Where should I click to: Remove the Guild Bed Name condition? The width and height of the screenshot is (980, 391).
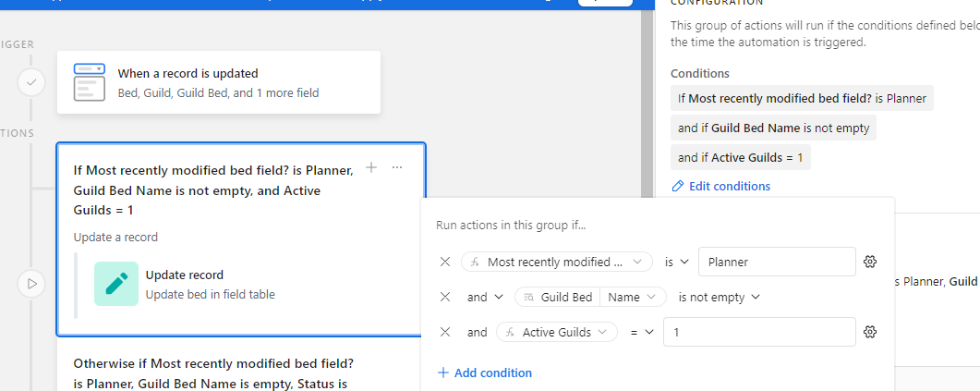pyautogui.click(x=445, y=297)
